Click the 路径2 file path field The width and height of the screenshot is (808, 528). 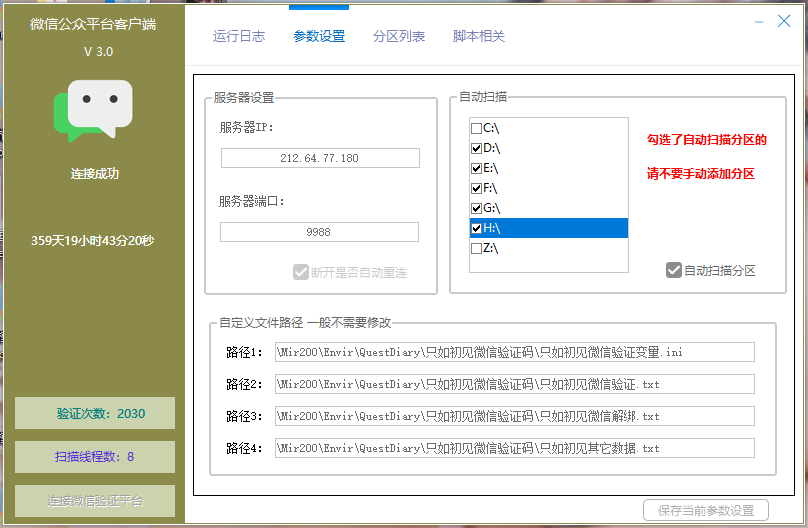coord(514,384)
